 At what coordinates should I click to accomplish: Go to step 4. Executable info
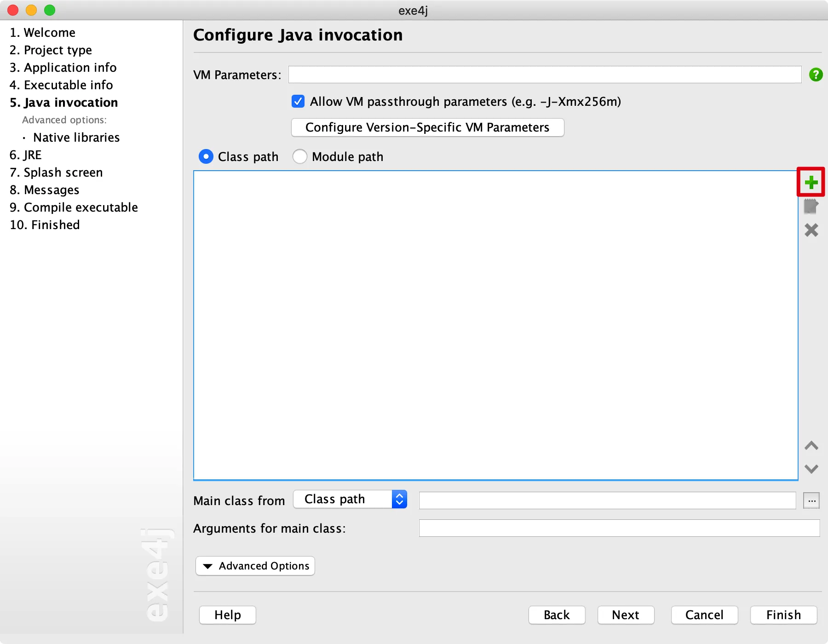click(x=61, y=85)
